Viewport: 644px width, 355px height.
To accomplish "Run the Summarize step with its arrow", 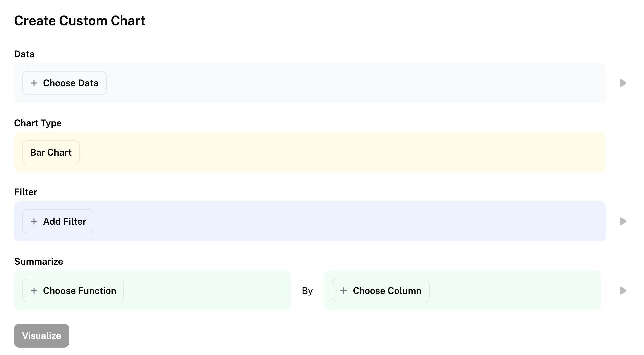I will [x=623, y=291].
